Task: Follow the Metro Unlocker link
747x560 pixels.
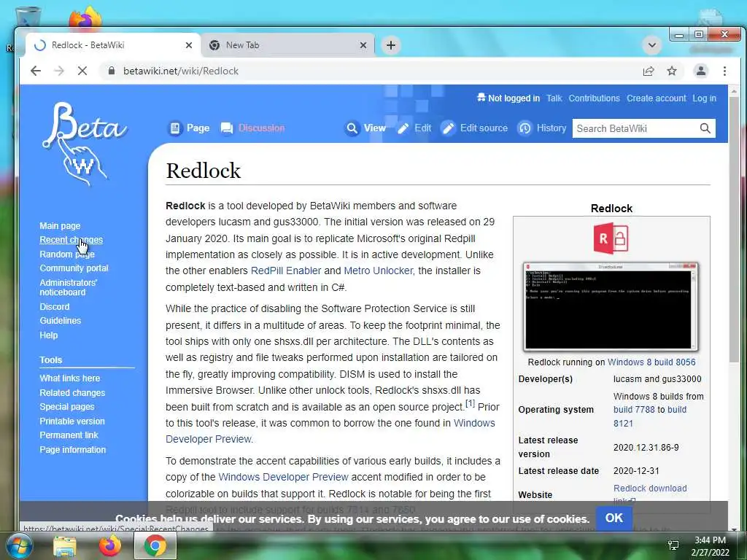Action: tap(379, 271)
